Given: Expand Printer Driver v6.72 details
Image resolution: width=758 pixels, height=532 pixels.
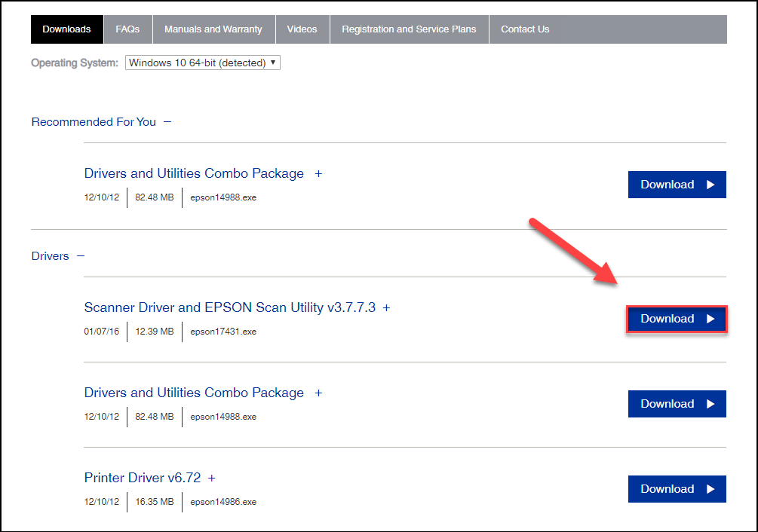Looking at the screenshot, I should [x=212, y=478].
